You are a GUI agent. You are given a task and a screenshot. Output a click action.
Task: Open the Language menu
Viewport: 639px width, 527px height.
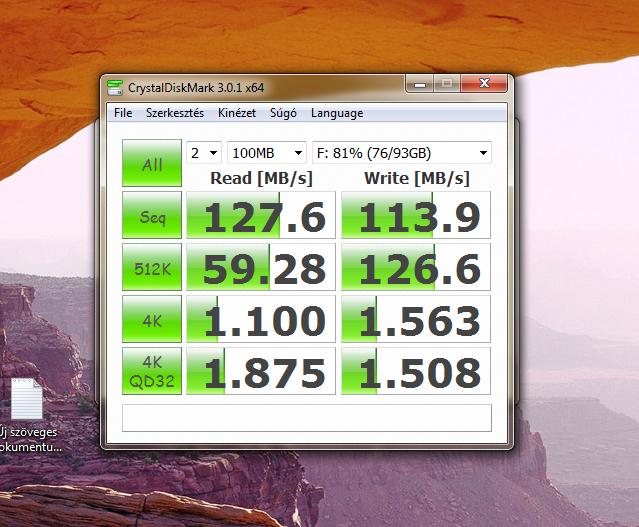[337, 113]
